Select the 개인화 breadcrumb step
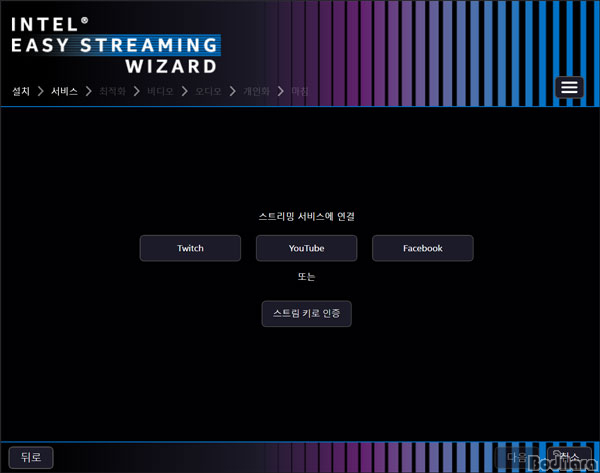600x473 pixels. tap(256, 91)
